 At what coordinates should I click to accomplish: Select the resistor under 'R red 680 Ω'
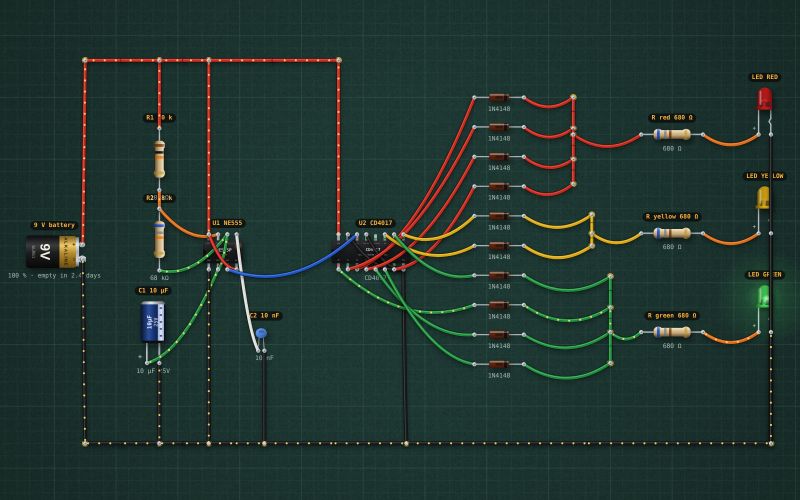pyautogui.click(x=672, y=135)
